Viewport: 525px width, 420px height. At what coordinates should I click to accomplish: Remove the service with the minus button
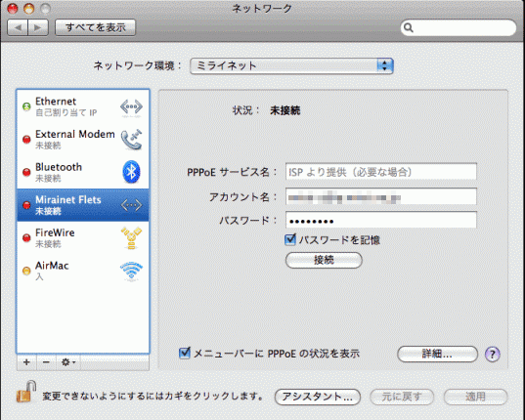(46, 362)
